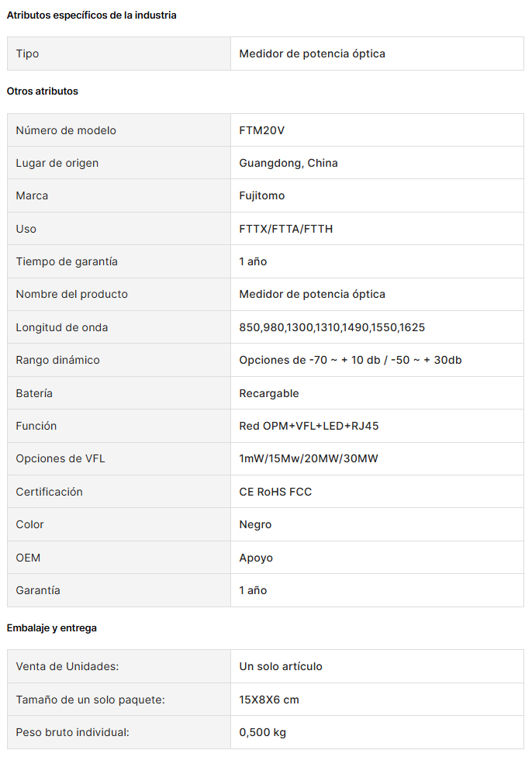Click the 'Rango dinámico' value text
The height and width of the screenshot is (757, 532).
(x=350, y=360)
